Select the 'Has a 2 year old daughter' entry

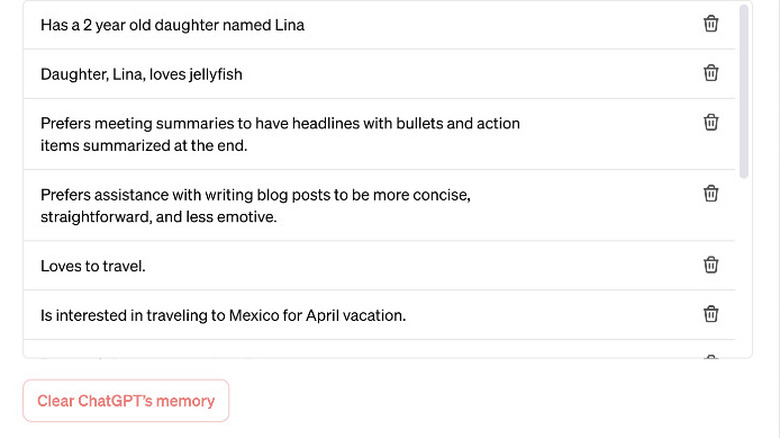pos(172,25)
